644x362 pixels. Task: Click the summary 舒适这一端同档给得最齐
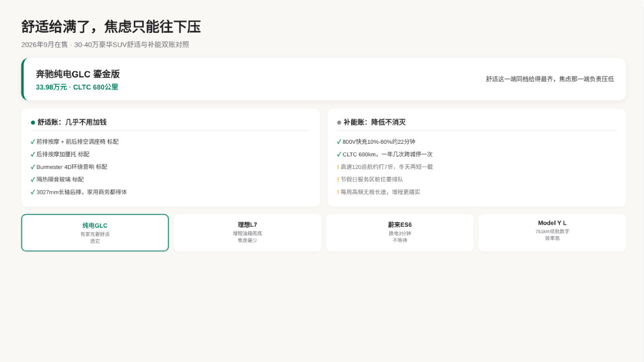pos(550,79)
